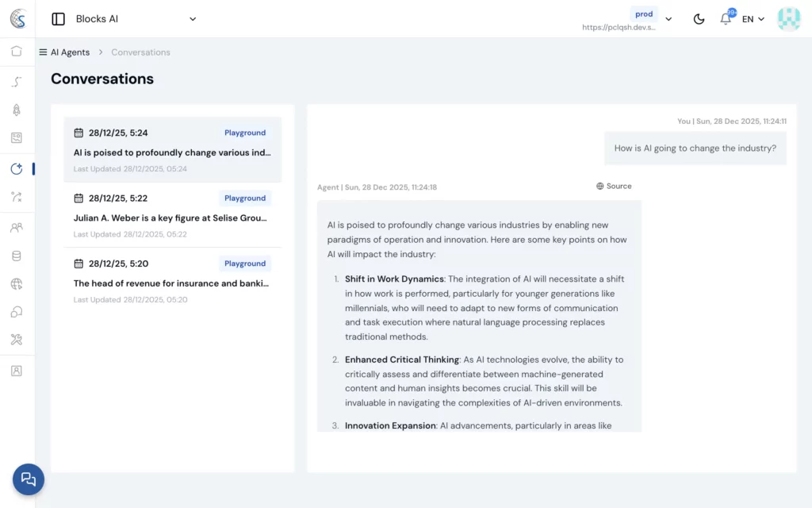Open the floating chat bubble button

click(29, 479)
